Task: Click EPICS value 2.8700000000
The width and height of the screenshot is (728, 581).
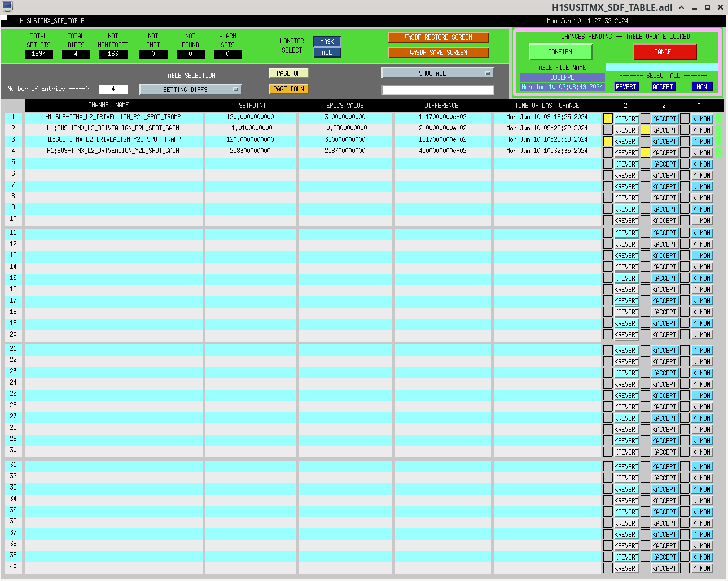Action: 345,151
